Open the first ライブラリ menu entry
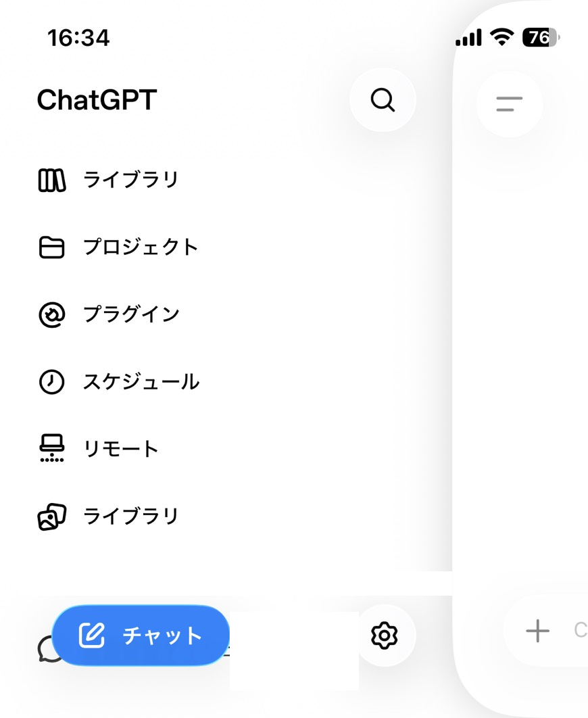588x718 pixels. coord(131,180)
